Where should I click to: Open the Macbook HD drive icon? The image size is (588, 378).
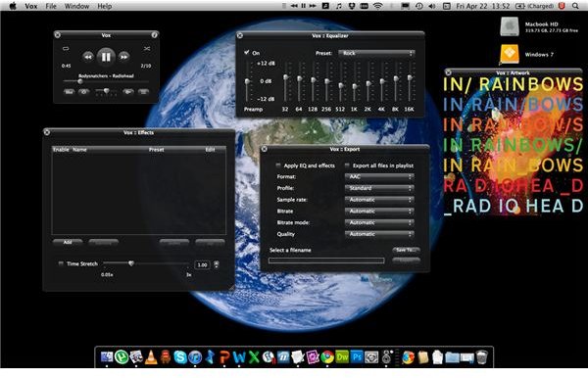(x=510, y=26)
